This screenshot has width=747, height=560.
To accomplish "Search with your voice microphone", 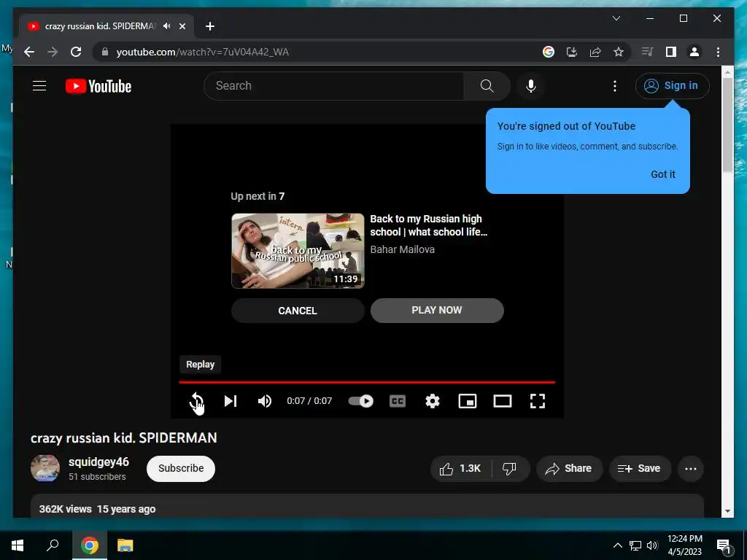I will (x=531, y=86).
